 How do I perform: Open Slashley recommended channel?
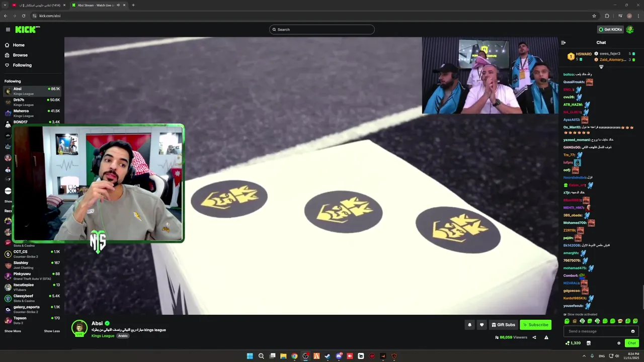pos(32,265)
